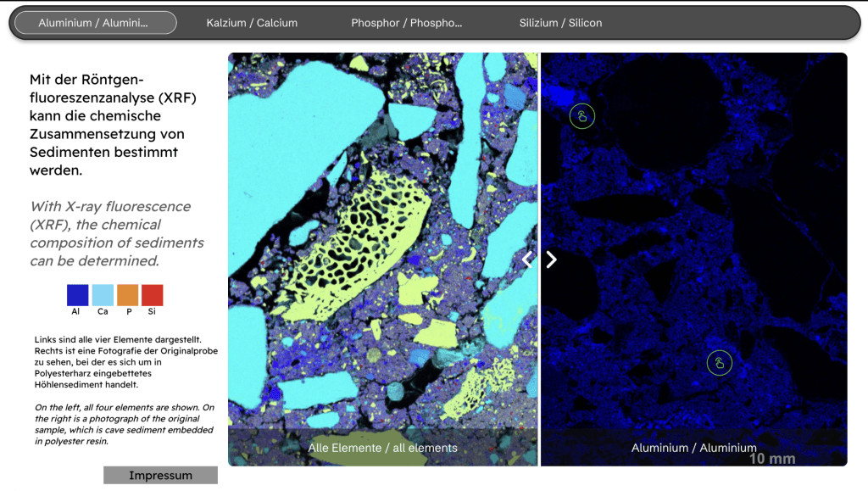Click the 10 mm scale label
This screenshot has height=491, width=868.
771,459
